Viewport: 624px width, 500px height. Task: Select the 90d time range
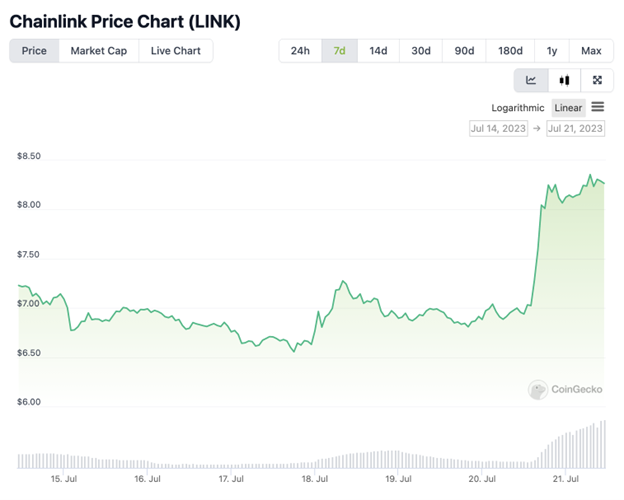464,51
